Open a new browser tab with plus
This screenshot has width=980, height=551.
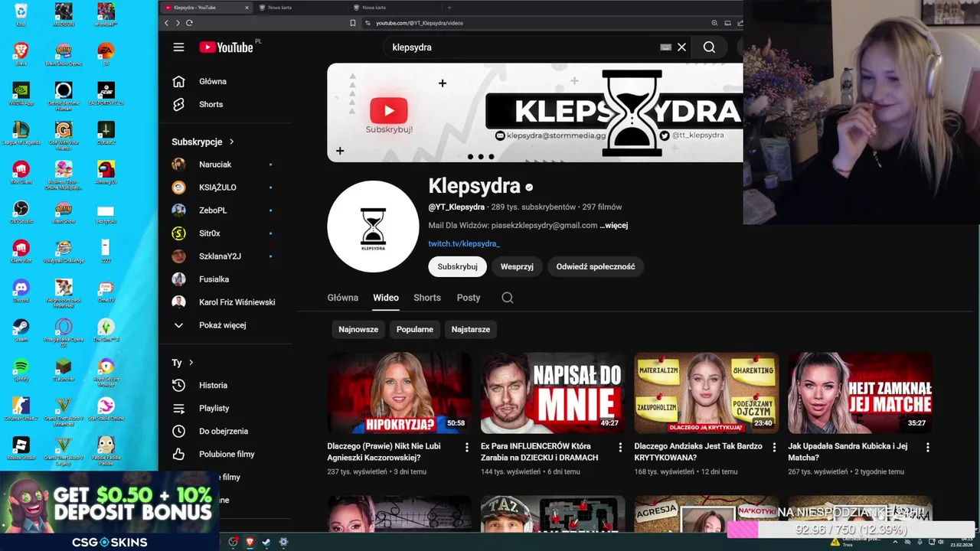tap(449, 8)
